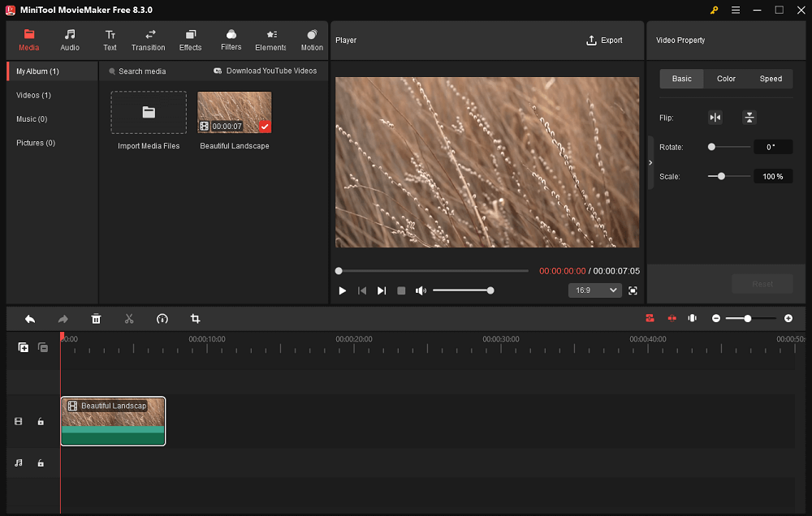Viewport: 812px width, 516px height.
Task: Open the Elements tab
Action: coord(270,40)
